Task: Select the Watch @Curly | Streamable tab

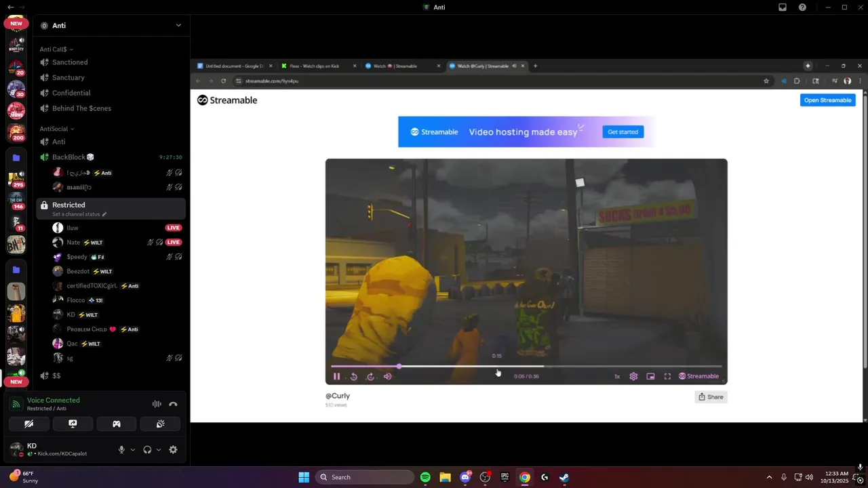Action: (487, 66)
